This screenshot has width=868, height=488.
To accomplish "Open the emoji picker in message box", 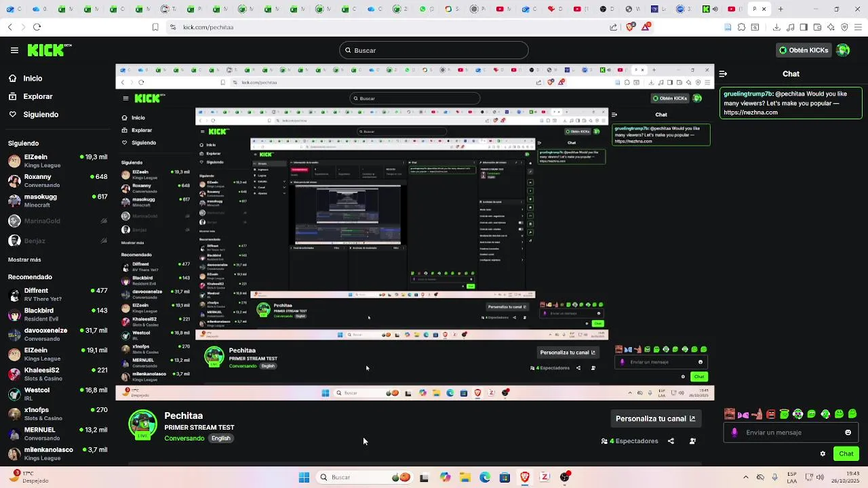I will [848, 432].
